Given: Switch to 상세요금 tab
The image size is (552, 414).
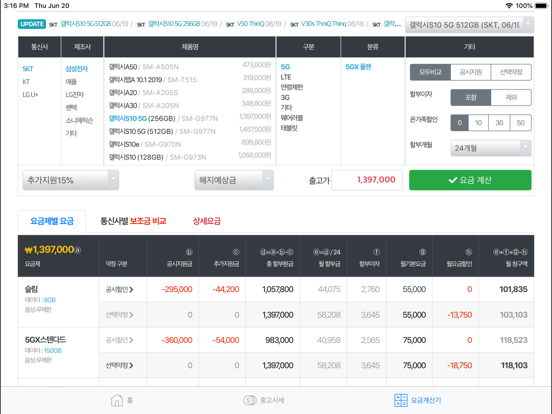Looking at the screenshot, I should [207, 221].
